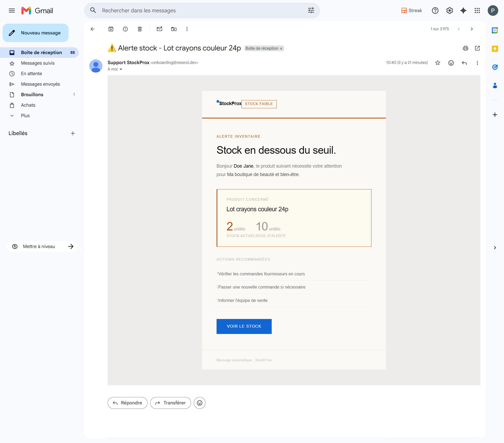The width and height of the screenshot is (504, 443).
Task: Open En attente folder
Action: 39,74
